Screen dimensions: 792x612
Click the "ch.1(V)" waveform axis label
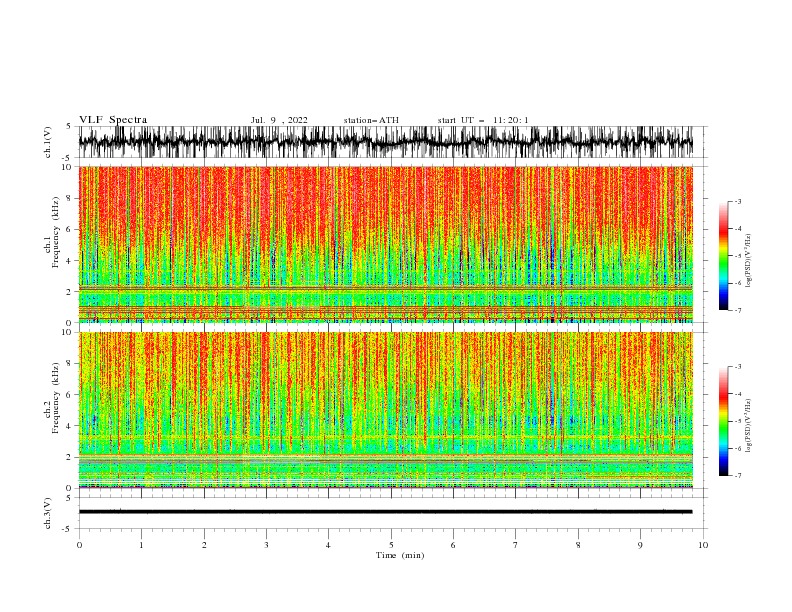click(48, 142)
